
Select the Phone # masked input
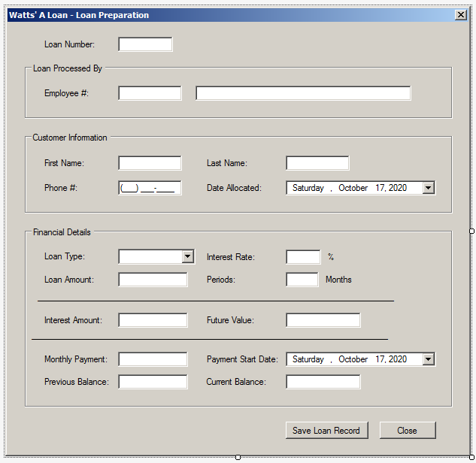point(150,188)
